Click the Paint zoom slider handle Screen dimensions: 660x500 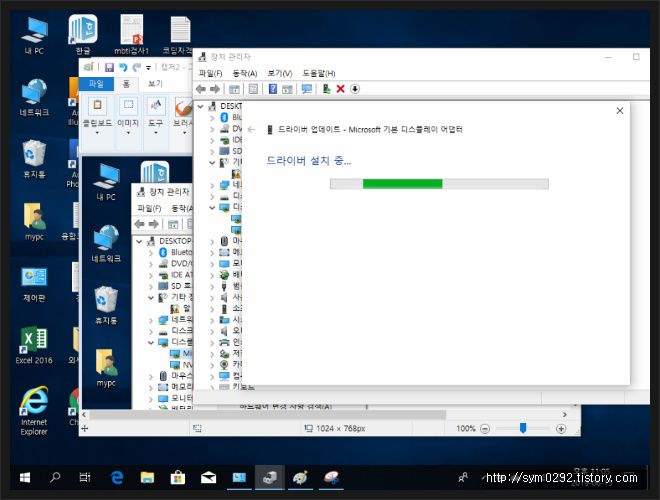(523, 428)
